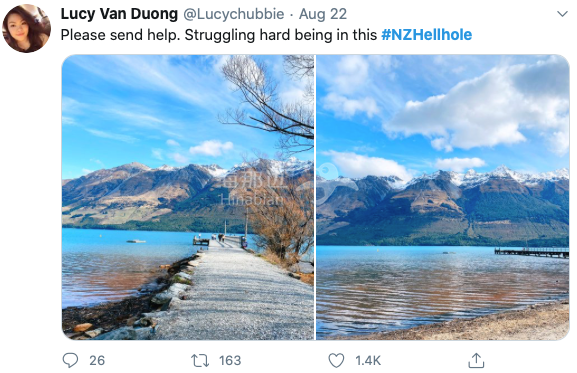Click the 163 retweets count
577x373 pixels.
click(230, 360)
